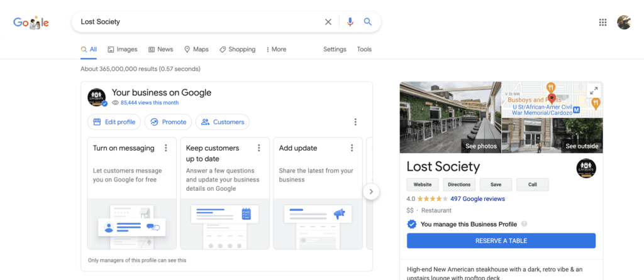This screenshot has width=644, height=280.
Task: Click the Google logo
Action: point(31,23)
